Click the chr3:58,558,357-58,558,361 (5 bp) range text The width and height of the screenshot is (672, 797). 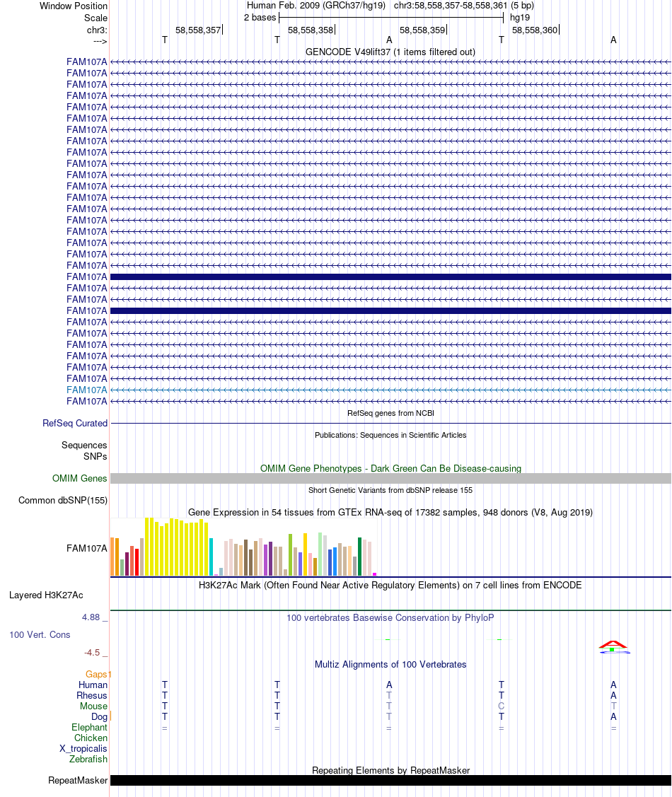463,6
